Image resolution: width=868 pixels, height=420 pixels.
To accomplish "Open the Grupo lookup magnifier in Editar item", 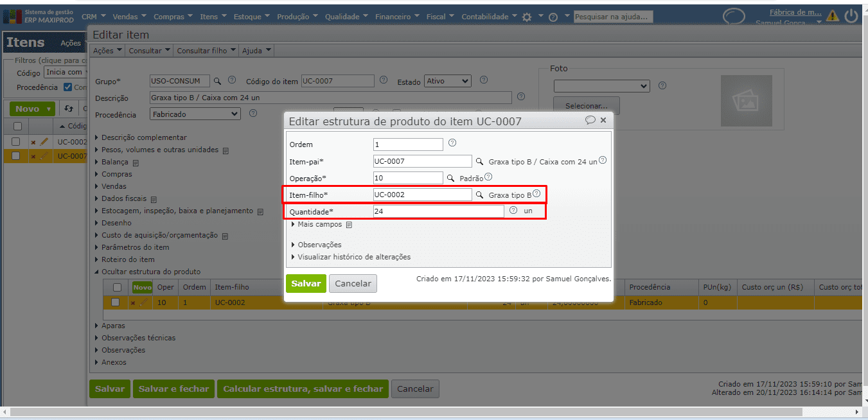I will (217, 82).
